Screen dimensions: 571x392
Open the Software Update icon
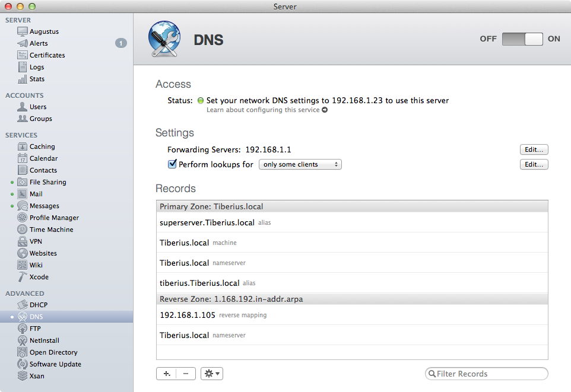22,364
